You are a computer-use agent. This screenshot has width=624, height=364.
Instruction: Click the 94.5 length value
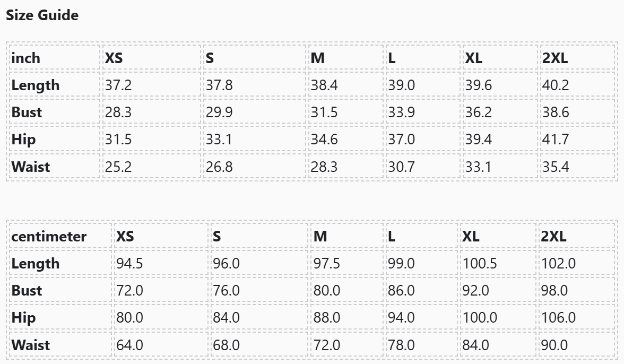pyautogui.click(x=129, y=263)
